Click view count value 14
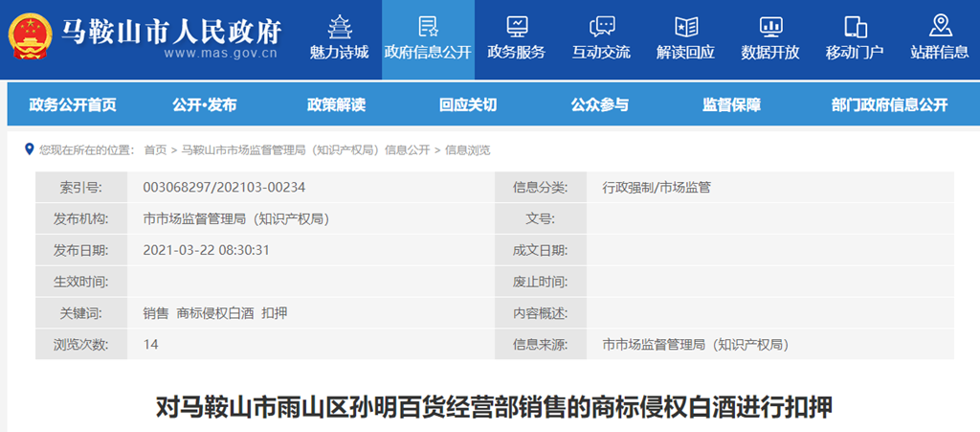Viewport: 980px width, 432px height. pyautogui.click(x=150, y=345)
